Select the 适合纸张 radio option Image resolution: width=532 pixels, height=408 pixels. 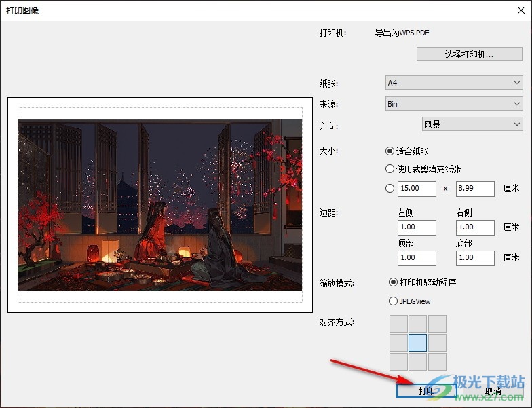click(x=407, y=151)
